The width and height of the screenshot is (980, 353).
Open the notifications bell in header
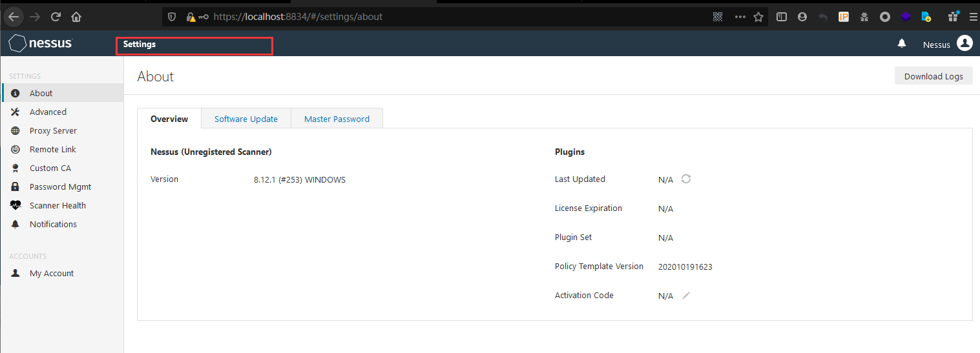click(902, 43)
